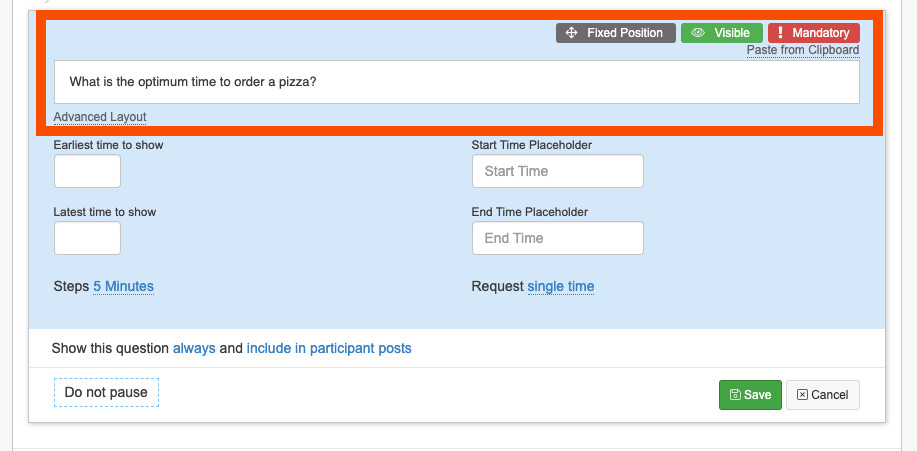This screenshot has width=917, height=451.
Task: Click the question text field
Action: pyautogui.click(x=456, y=82)
